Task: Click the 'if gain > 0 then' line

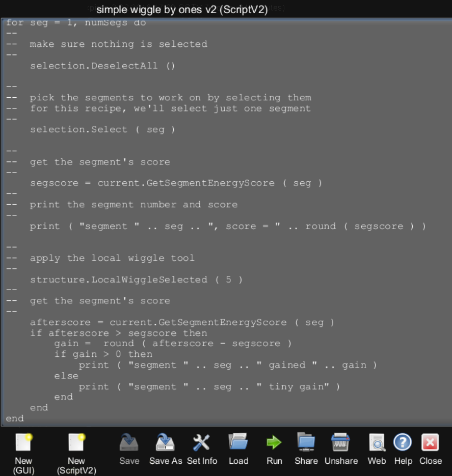Action: point(103,354)
